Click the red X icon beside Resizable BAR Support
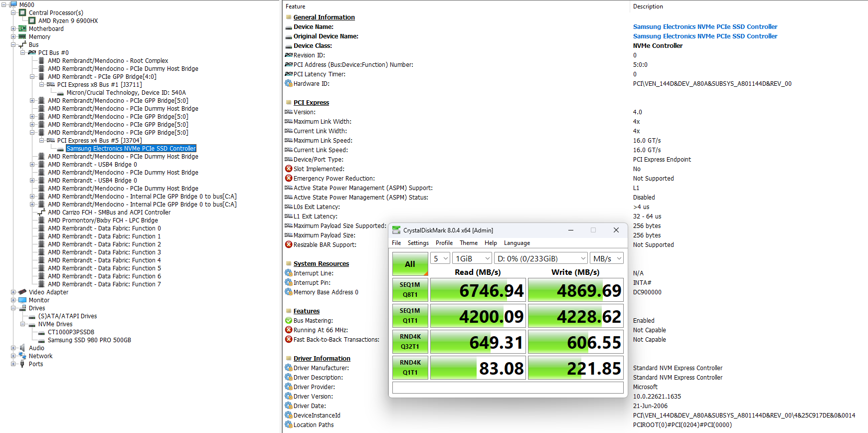The width and height of the screenshot is (868, 433). 289,244
